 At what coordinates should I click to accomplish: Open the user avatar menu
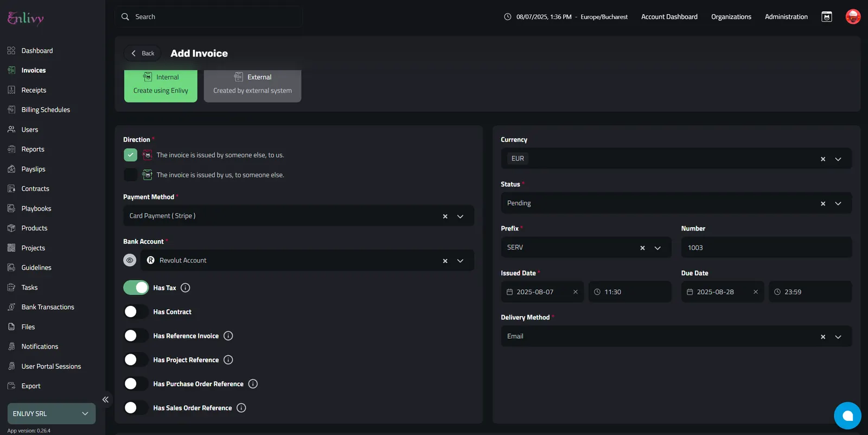point(853,17)
